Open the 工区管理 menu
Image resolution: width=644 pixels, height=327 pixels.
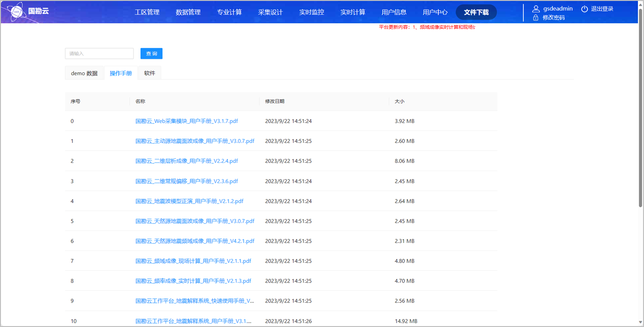(x=147, y=12)
